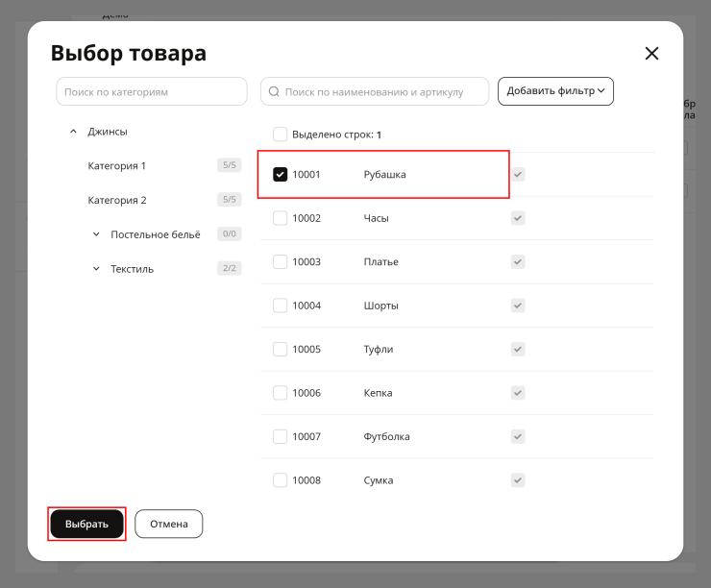
Task: Click grey checkmark icon in Туфли row
Action: (x=518, y=349)
